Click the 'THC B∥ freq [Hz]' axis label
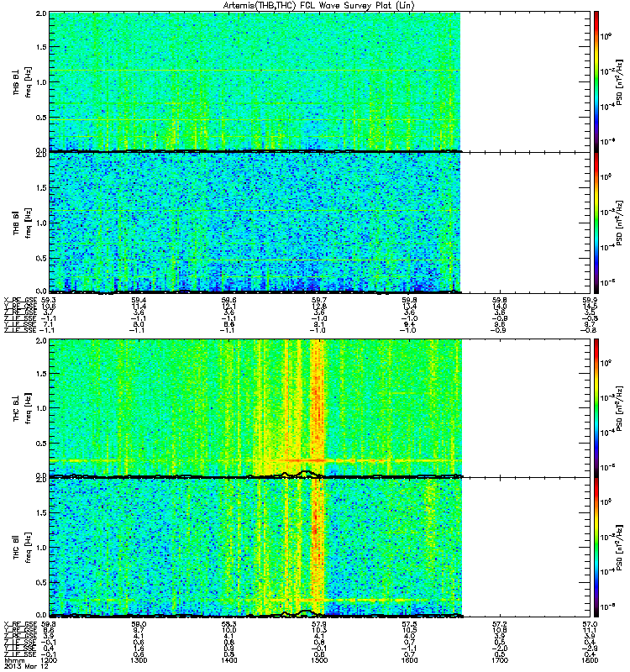Viewport: 630px width, 672px height. [23, 548]
